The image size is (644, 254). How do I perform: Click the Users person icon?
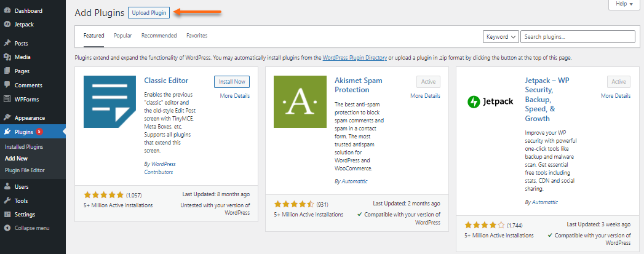tap(7, 187)
